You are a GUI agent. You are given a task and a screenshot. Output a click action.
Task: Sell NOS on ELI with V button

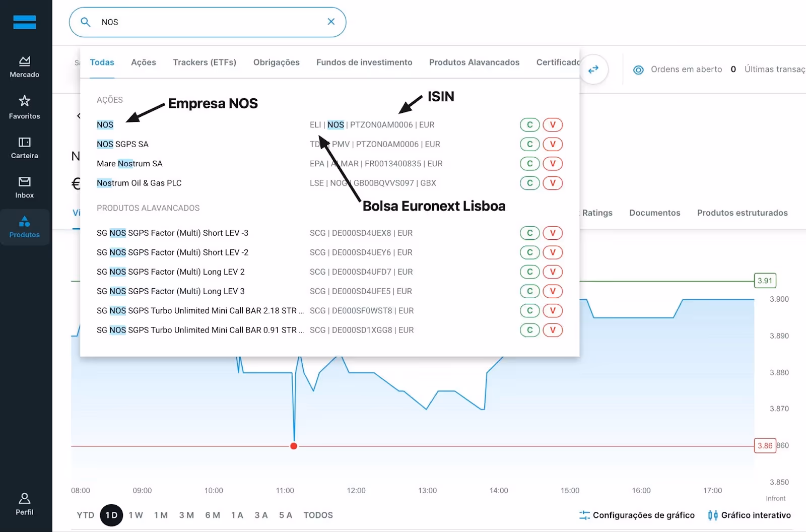pos(553,125)
